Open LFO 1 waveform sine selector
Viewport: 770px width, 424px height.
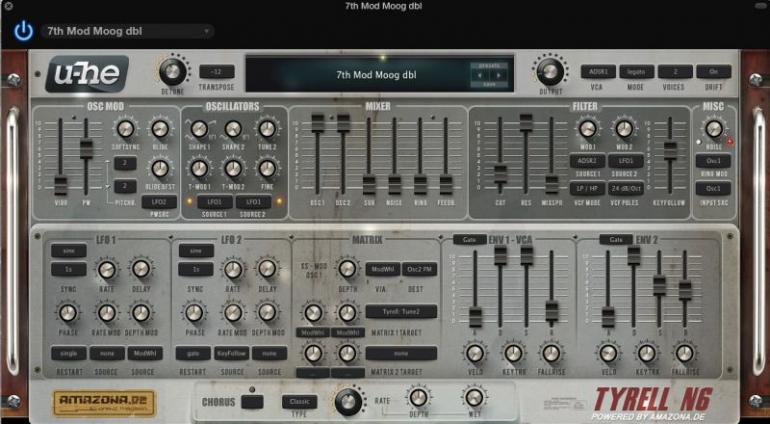pos(69,251)
